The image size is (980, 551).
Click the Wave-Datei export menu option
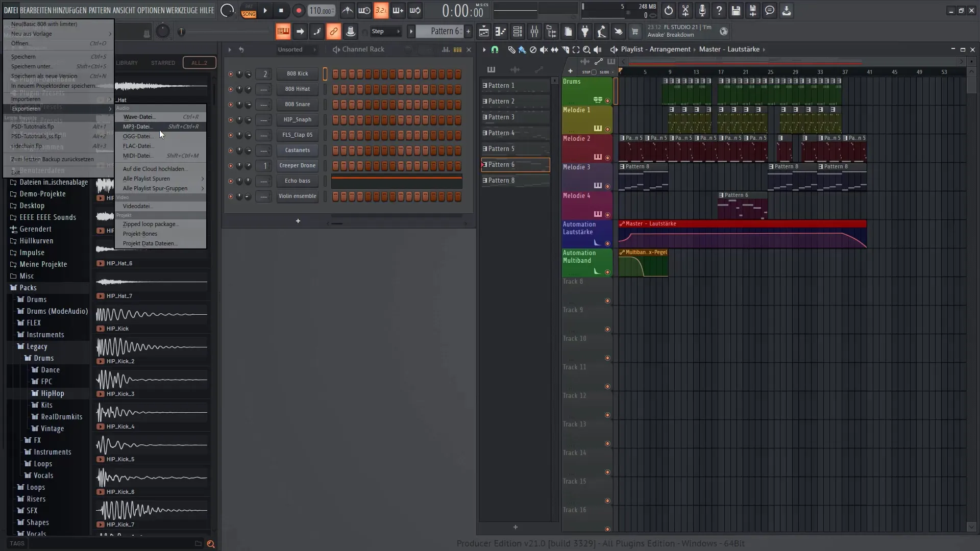tap(139, 116)
